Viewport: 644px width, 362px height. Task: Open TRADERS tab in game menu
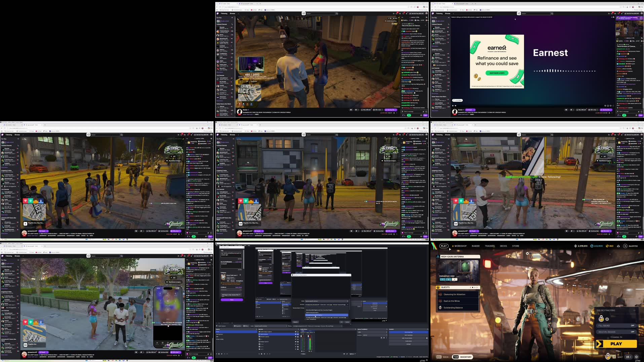490,246
